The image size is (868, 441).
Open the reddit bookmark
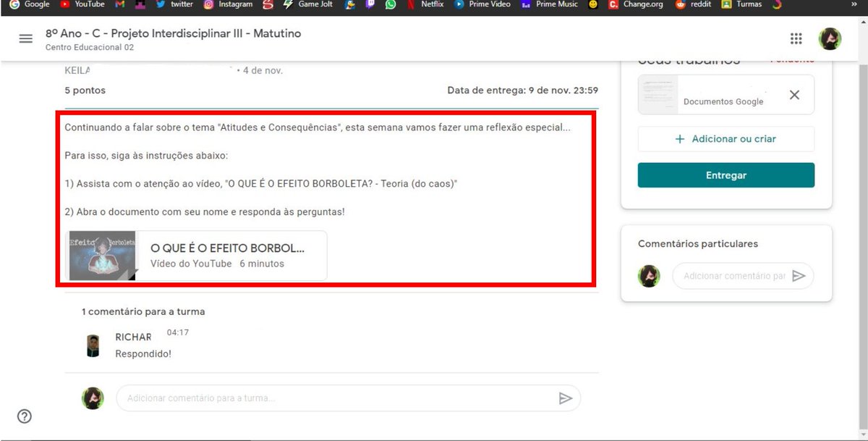pyautogui.click(x=693, y=4)
